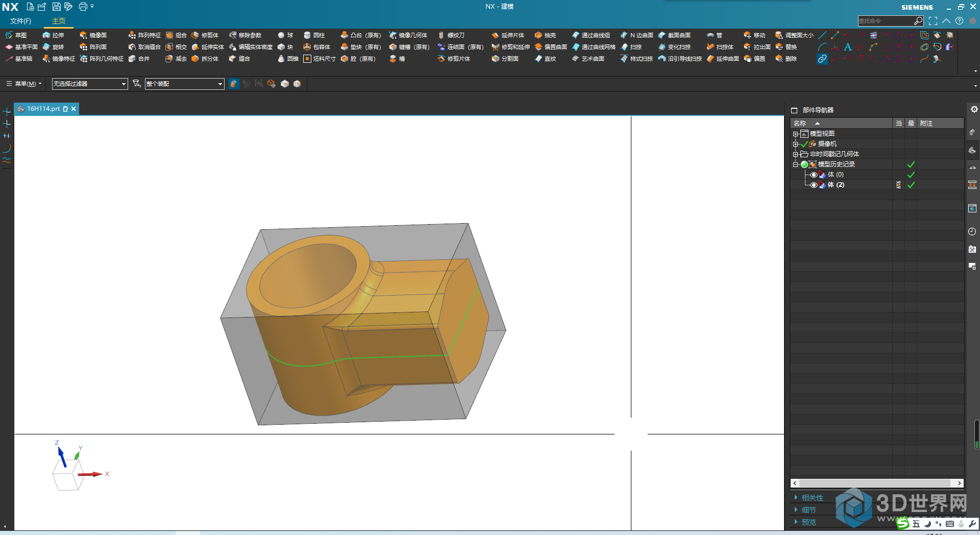
Task: Click the 修剪体 trim body tool
Action: point(205,35)
